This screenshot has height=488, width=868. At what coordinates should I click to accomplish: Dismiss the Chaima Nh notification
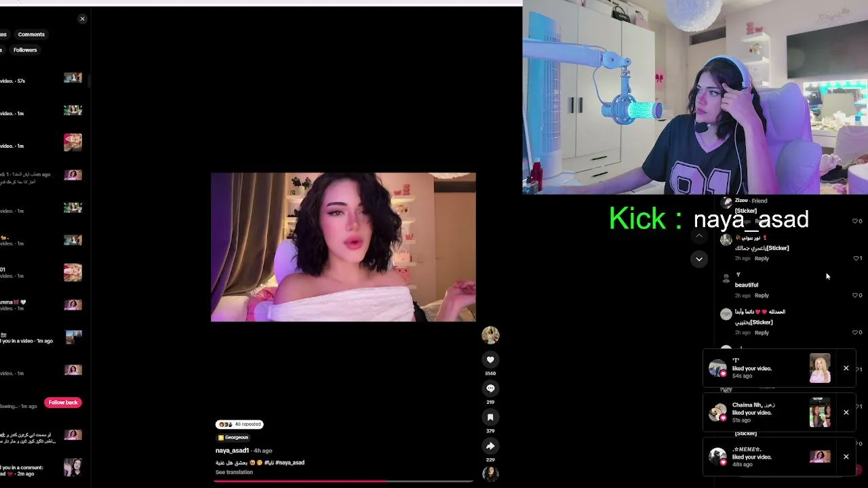846,412
